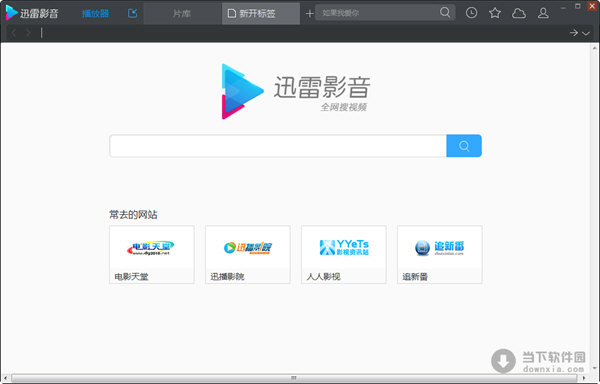This screenshot has width=600, height=384.
Task: Go back with the left arrow
Action: pos(14,33)
